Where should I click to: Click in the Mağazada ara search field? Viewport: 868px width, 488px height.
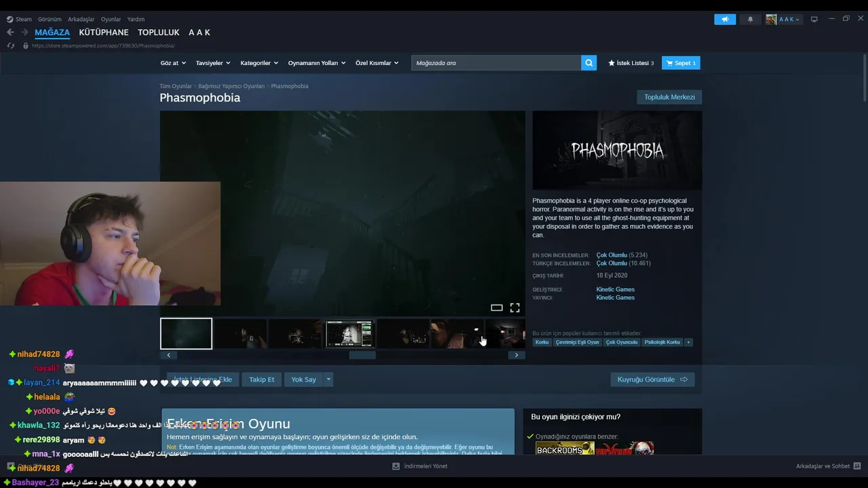coord(496,63)
